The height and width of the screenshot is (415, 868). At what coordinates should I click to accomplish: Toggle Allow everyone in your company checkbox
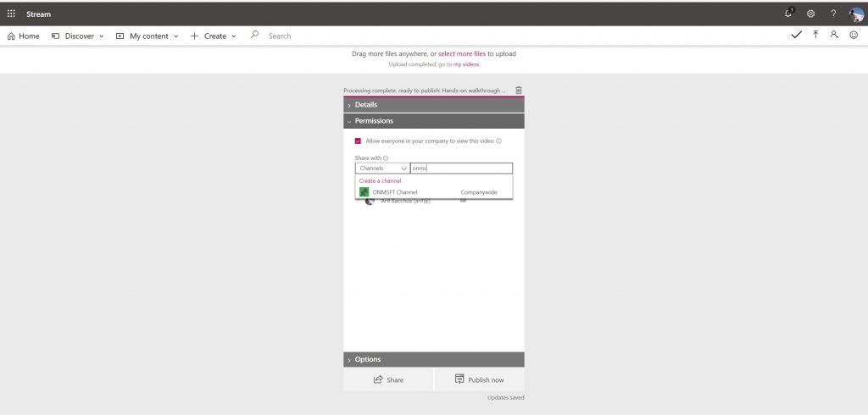359,141
